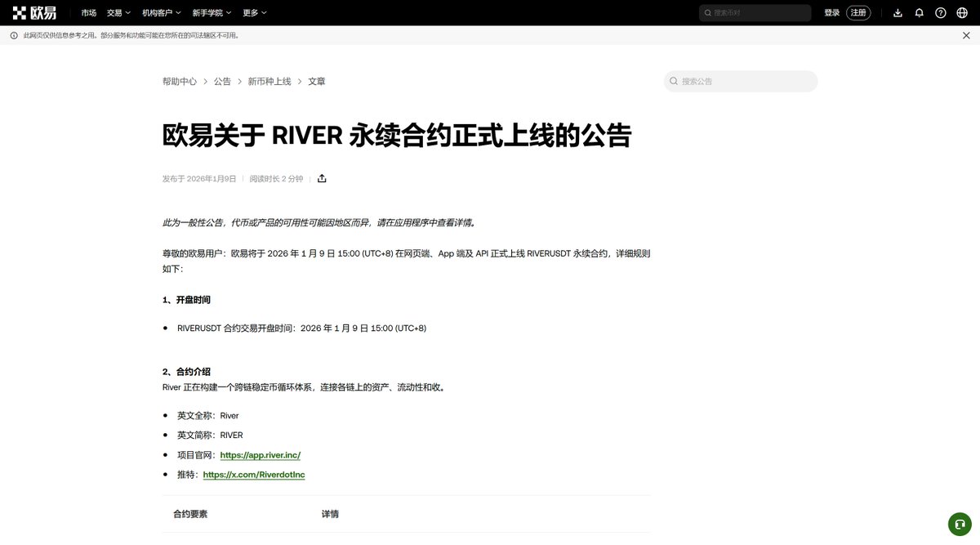Dismiss the regional notice banner with X
The image size is (980, 545).
[966, 35]
